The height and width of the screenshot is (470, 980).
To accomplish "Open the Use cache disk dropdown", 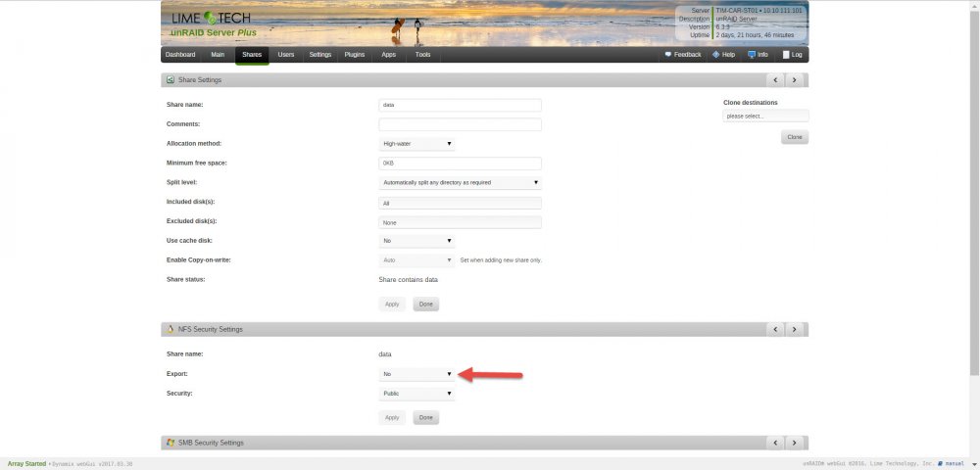I will point(416,240).
